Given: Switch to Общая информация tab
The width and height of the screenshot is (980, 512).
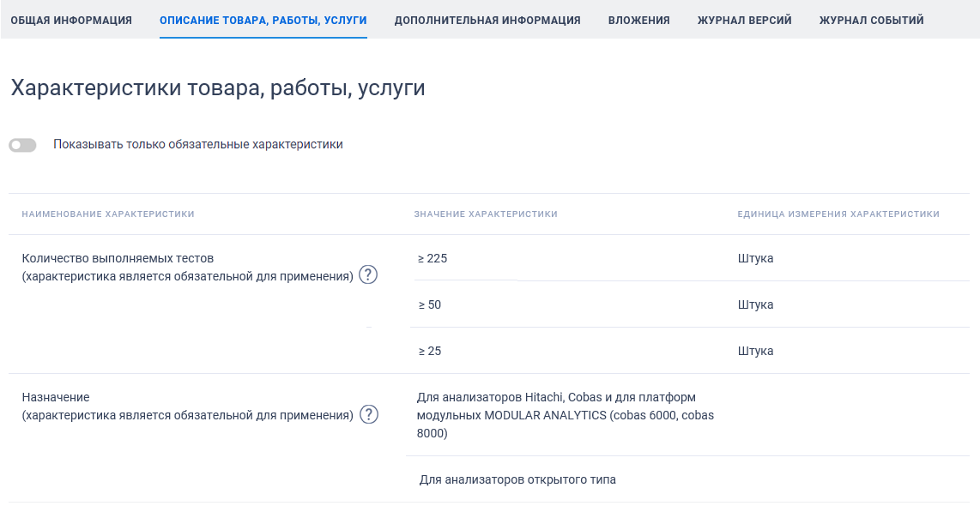Looking at the screenshot, I should coord(71,20).
